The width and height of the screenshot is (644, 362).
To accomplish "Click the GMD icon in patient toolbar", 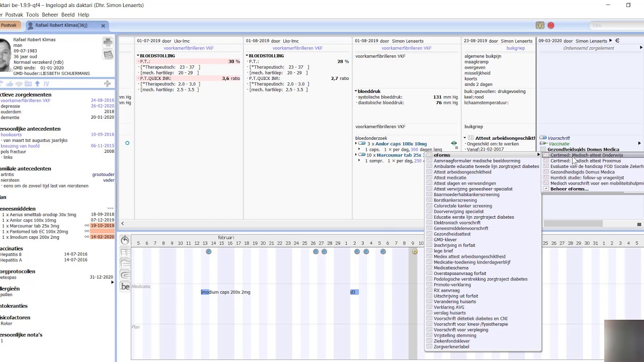I will pos(29,84).
